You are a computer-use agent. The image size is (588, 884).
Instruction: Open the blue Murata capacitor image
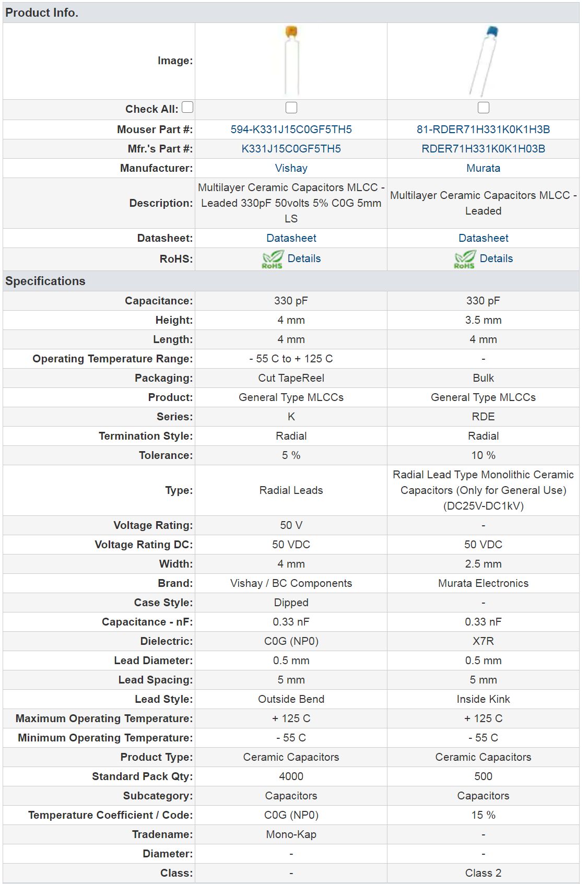coord(484,61)
